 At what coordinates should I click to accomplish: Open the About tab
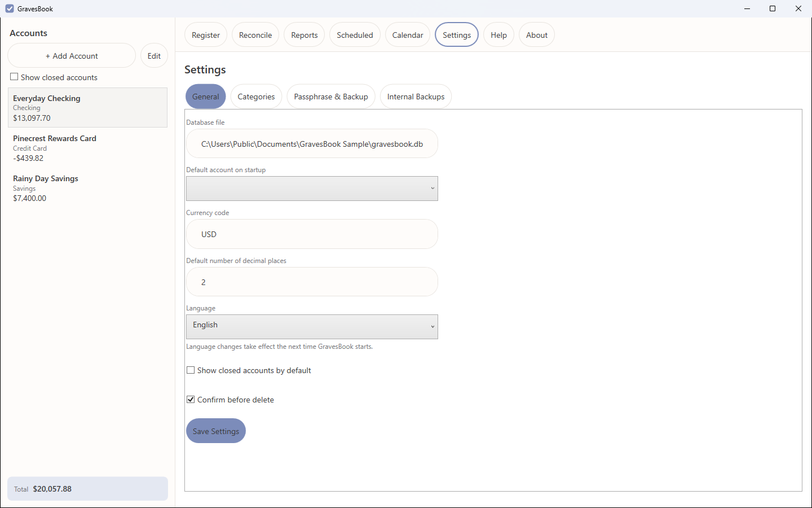tap(537, 35)
